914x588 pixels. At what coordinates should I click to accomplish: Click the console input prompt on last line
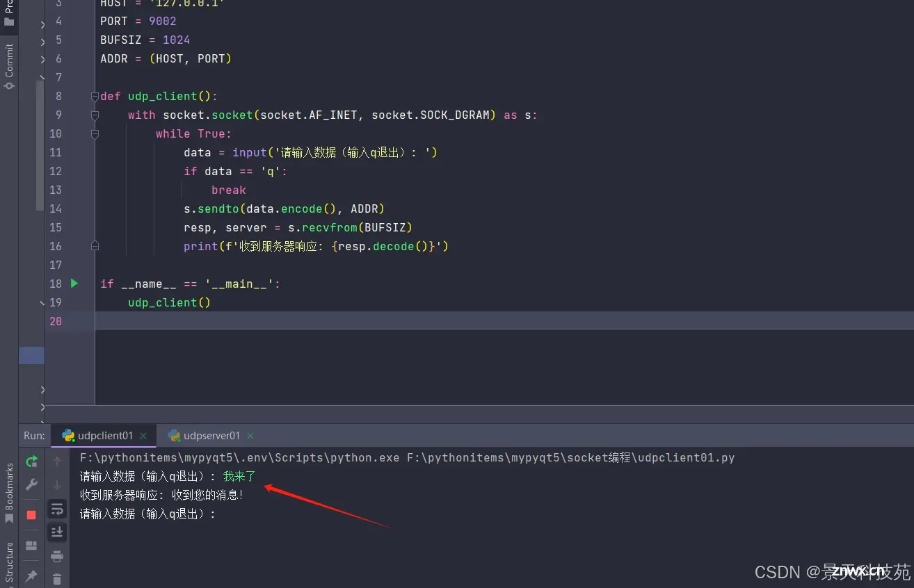pyautogui.click(x=148, y=514)
